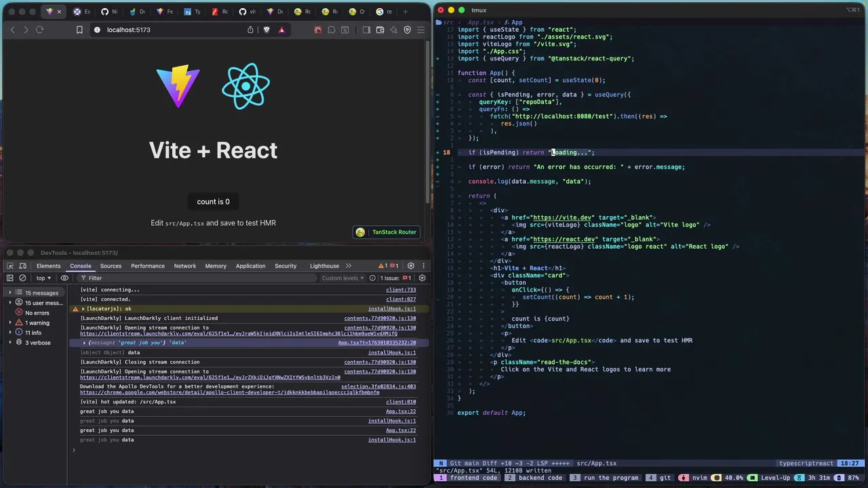Image resolution: width=868 pixels, height=488 pixels.
Task: Open the Brave Wallet icon
Action: coord(380,30)
